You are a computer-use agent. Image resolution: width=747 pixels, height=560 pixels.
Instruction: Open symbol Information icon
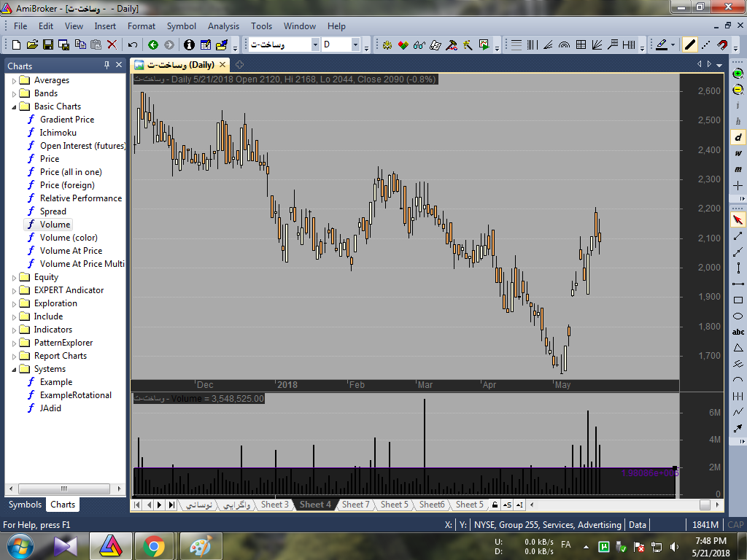[x=189, y=44]
